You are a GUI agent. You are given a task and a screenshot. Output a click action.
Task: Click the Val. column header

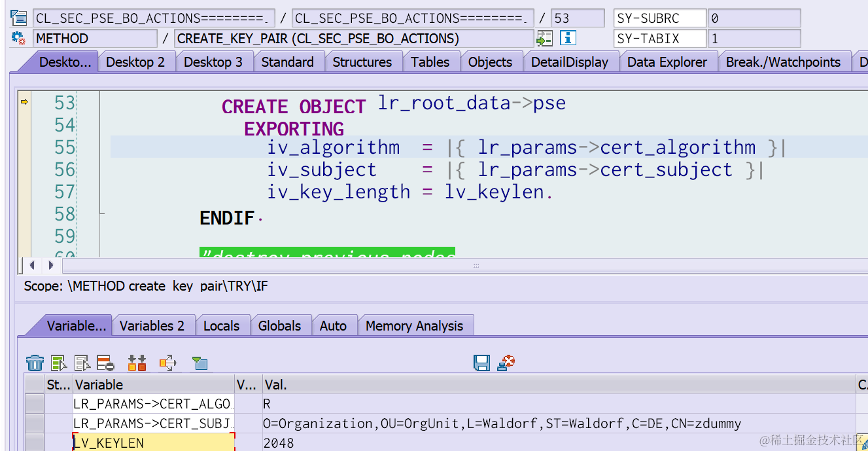click(x=559, y=384)
